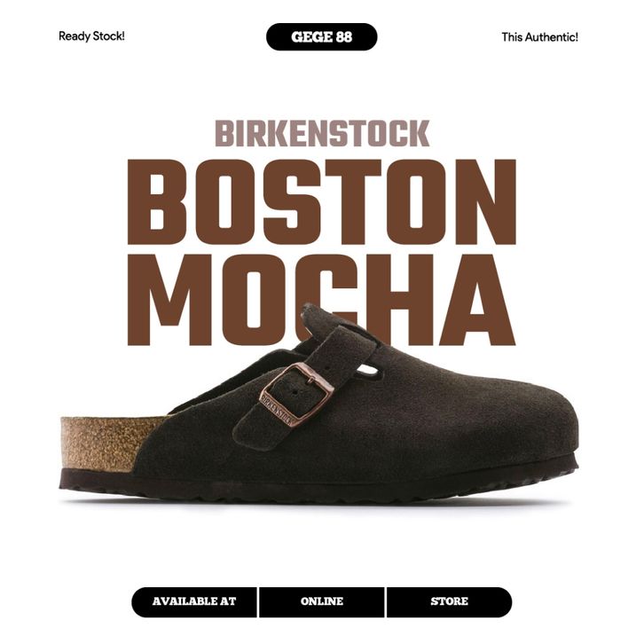Click the This Authentic! label

[539, 37]
